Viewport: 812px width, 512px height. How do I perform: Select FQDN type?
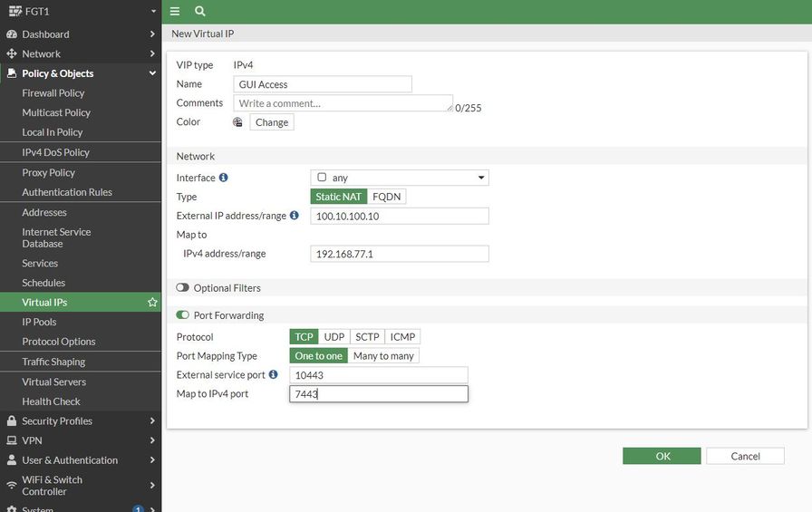(386, 197)
